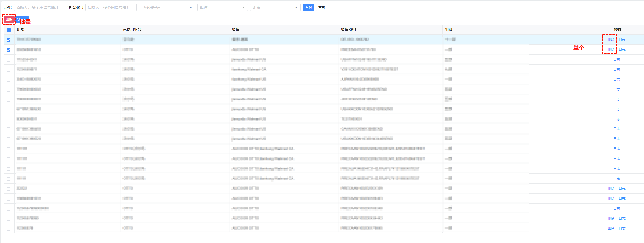Select the last row's checkbox
Viewport: 644px width, 243px height.
[9, 229]
